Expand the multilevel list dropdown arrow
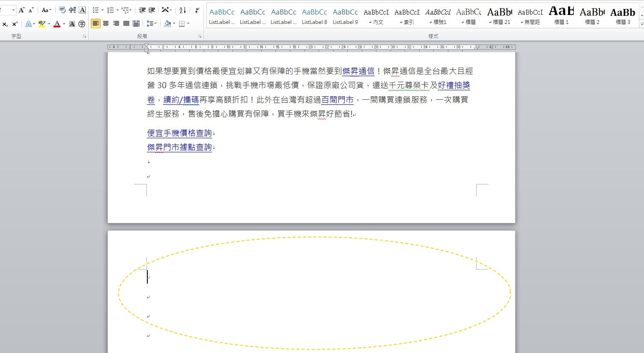This screenshot has height=353, width=644. pos(131,10)
